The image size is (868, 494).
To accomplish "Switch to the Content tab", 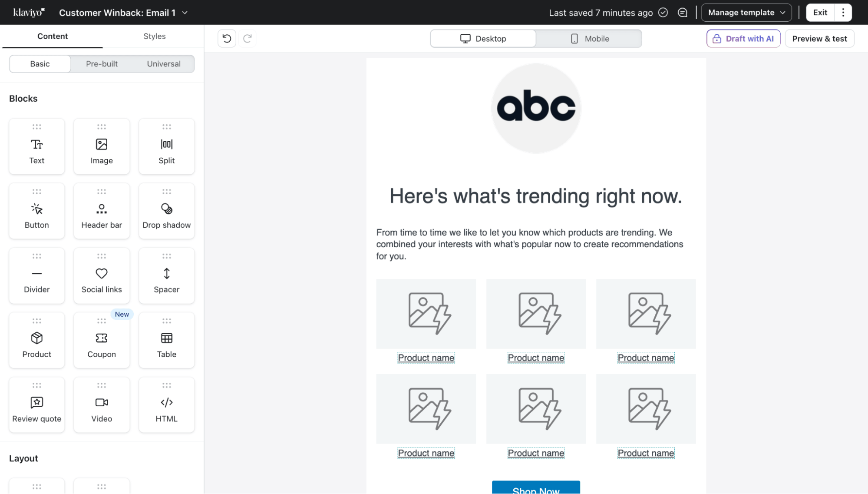I will click(x=53, y=36).
